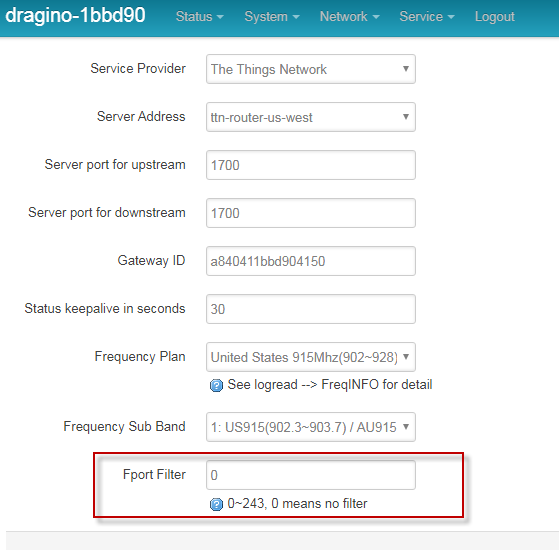
Task: Open the Network menu
Action: coord(349,16)
